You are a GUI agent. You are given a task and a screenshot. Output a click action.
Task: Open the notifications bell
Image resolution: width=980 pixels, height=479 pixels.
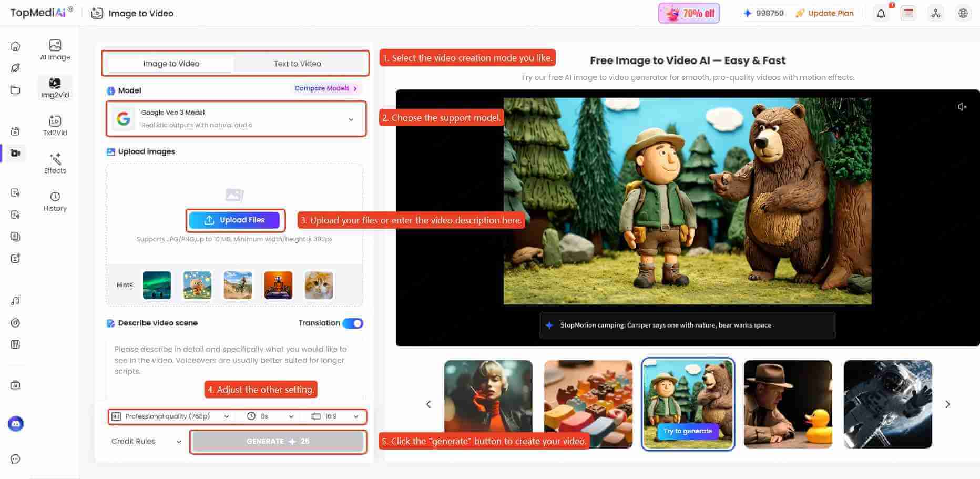tap(882, 13)
